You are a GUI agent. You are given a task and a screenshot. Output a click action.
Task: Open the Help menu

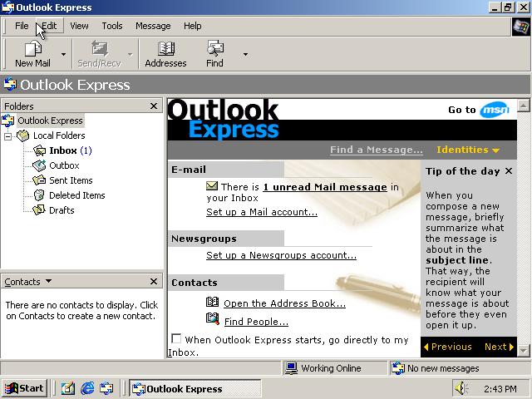(192, 26)
